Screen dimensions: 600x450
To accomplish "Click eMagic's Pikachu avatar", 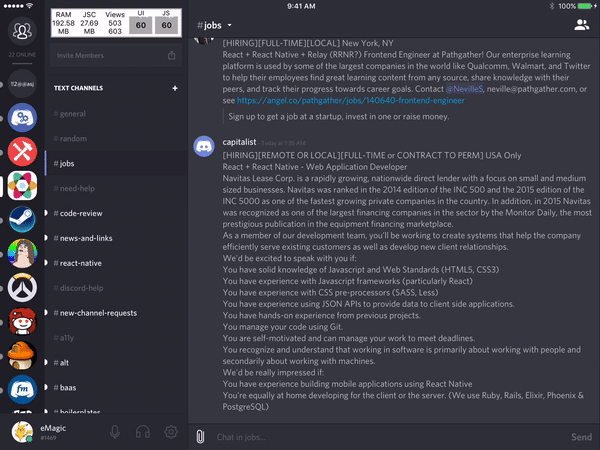I will [x=22, y=432].
